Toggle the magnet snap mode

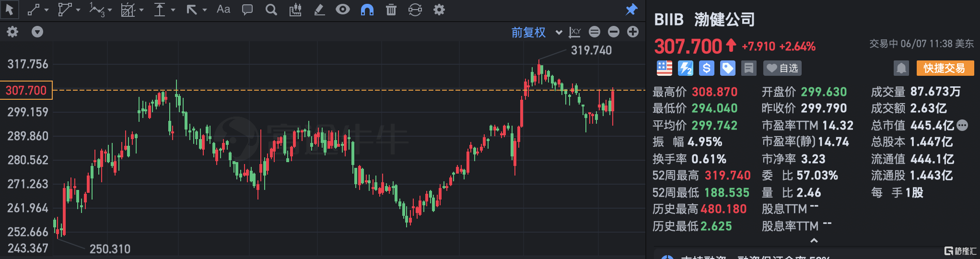tap(367, 10)
